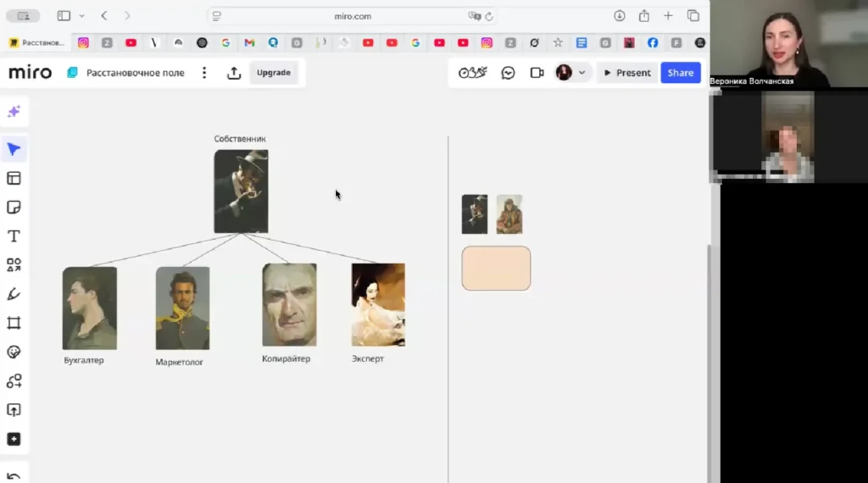Select the Бухгалтер portrait image

click(x=90, y=308)
